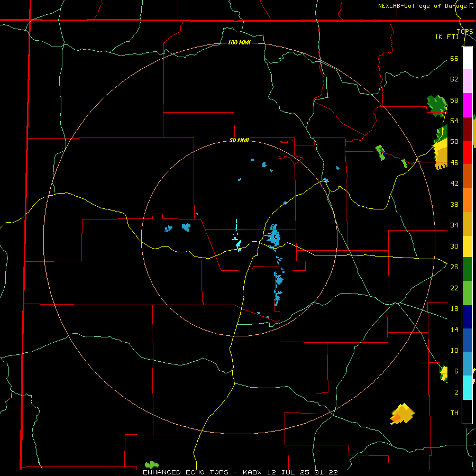476x476 pixels.
Task: Select the dark red maroon legend swatch
Action: (x=467, y=129)
